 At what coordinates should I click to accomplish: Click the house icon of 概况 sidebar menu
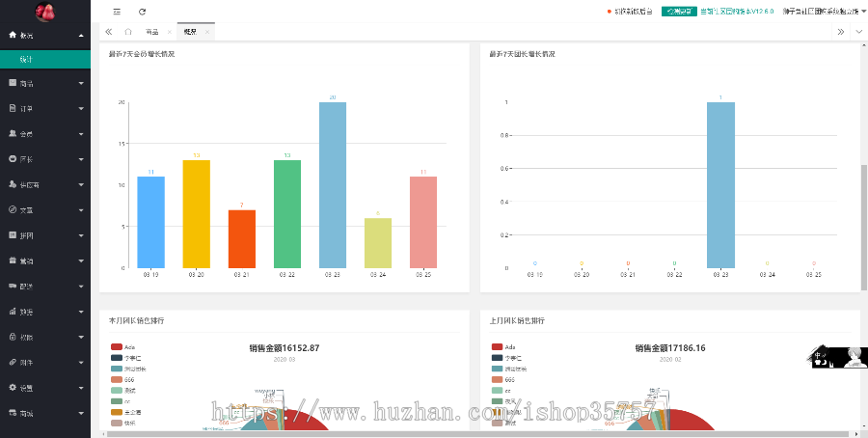coord(13,35)
